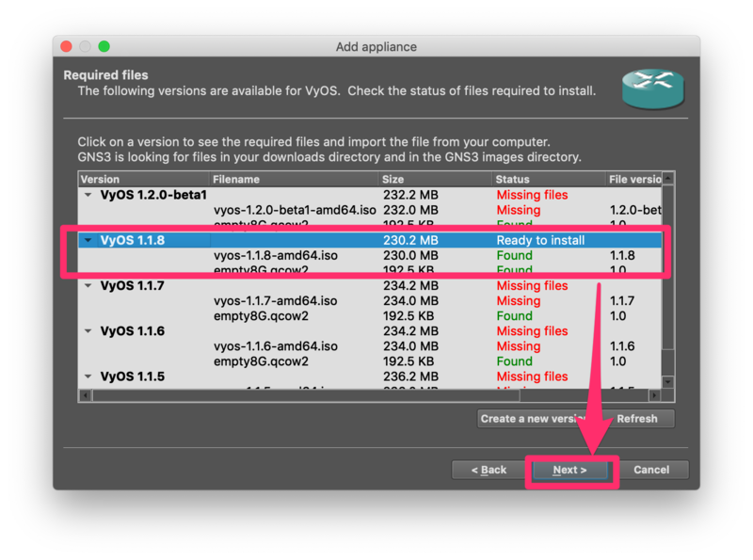753x560 pixels.
Task: Select file vyos-1.1.8-amd64.iso
Action: pos(275,255)
